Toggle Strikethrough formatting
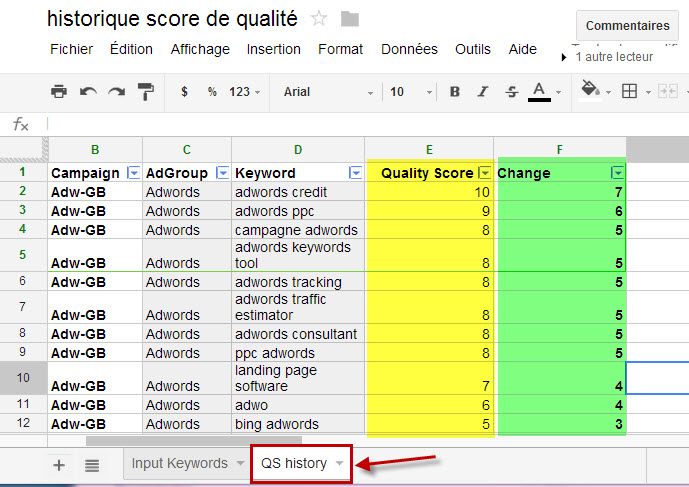Image resolution: width=689 pixels, height=487 pixels. click(x=511, y=91)
